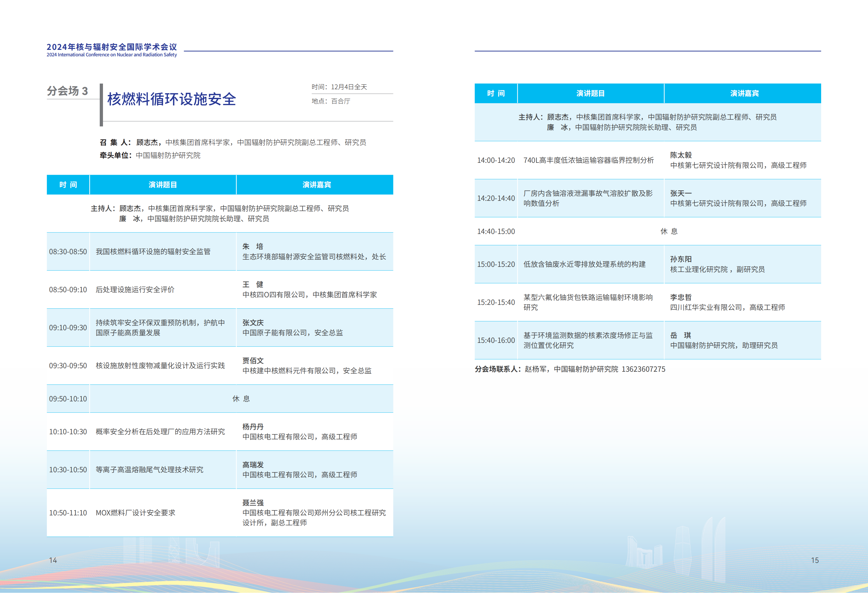Screen dimensions: 868x593
Task: Click the time cell 15:20-15:40
Action: (x=496, y=302)
